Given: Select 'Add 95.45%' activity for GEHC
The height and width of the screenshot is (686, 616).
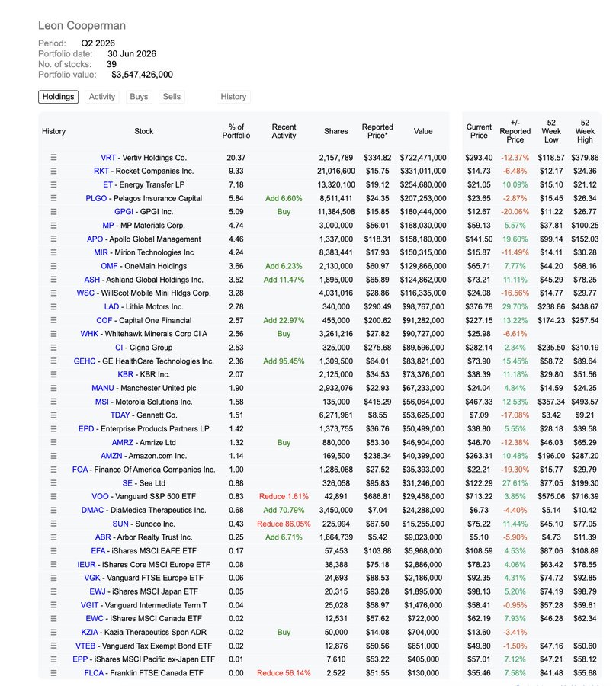Looking at the screenshot, I should [284, 361].
